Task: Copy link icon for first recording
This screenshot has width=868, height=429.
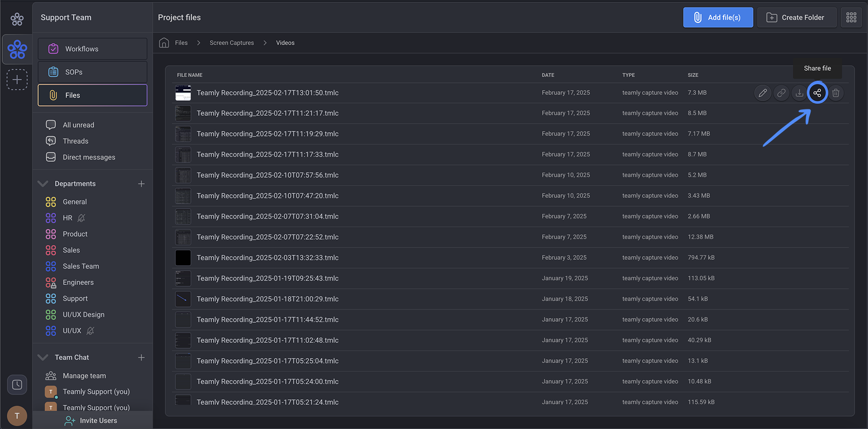Action: tap(781, 93)
